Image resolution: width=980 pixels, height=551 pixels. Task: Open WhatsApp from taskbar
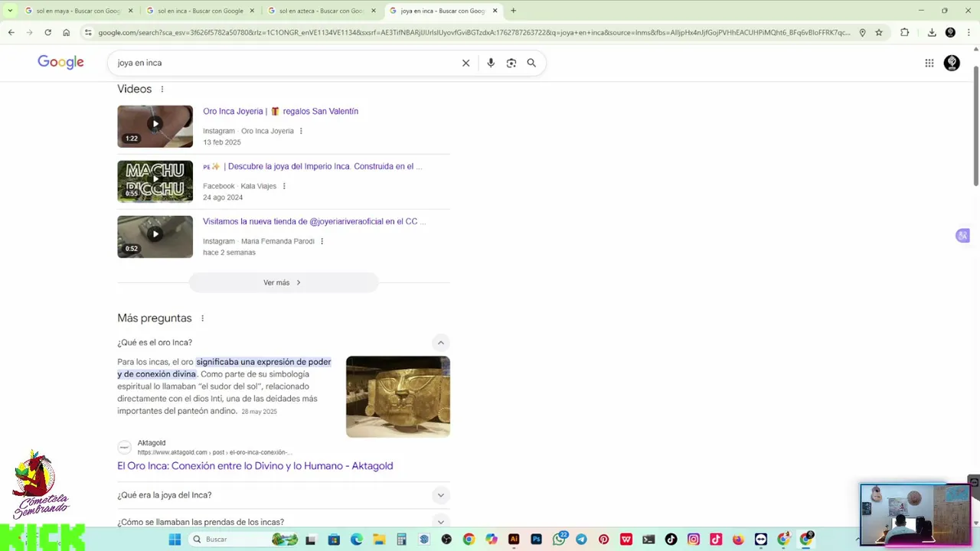(560, 540)
